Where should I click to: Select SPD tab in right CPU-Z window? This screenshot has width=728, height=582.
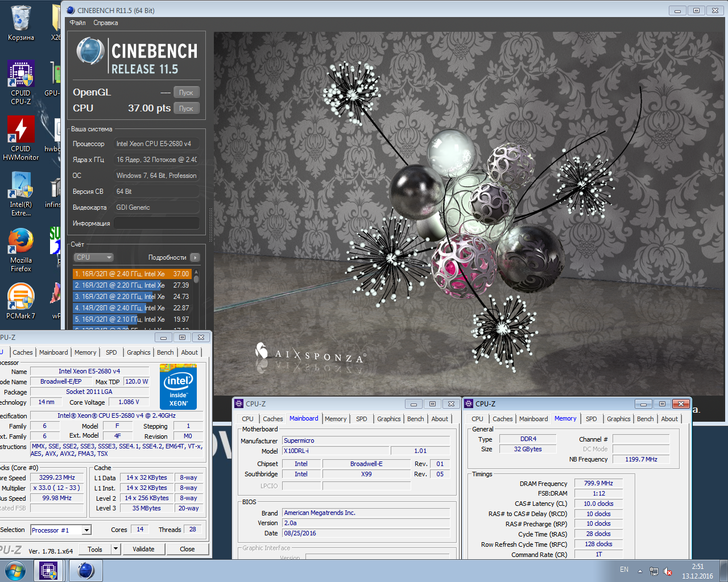point(591,419)
